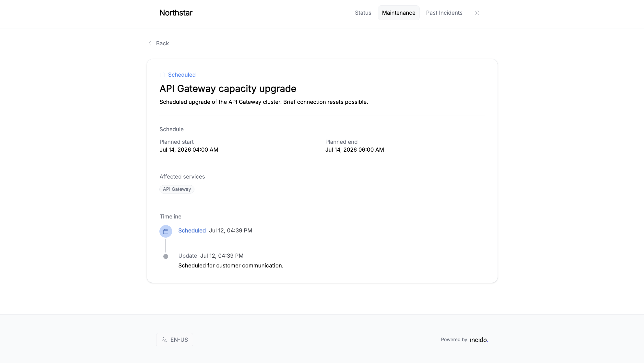
Task: Click the Update timeline entry label
Action: click(x=188, y=256)
